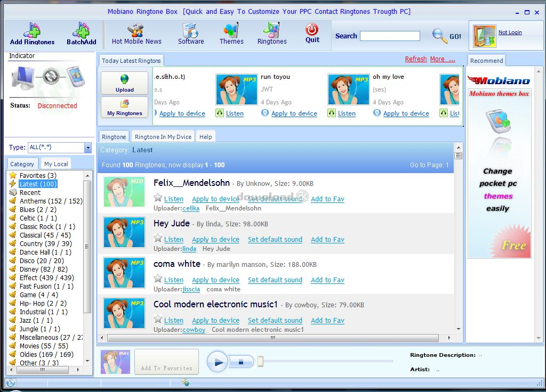Click the oh my love MP3 thumbnail
Image resolution: width=546 pixels, height=392 pixels.
pos(349,89)
